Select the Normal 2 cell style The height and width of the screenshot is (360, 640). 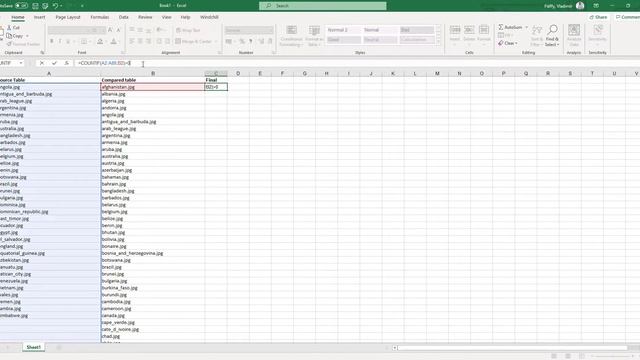click(x=343, y=30)
